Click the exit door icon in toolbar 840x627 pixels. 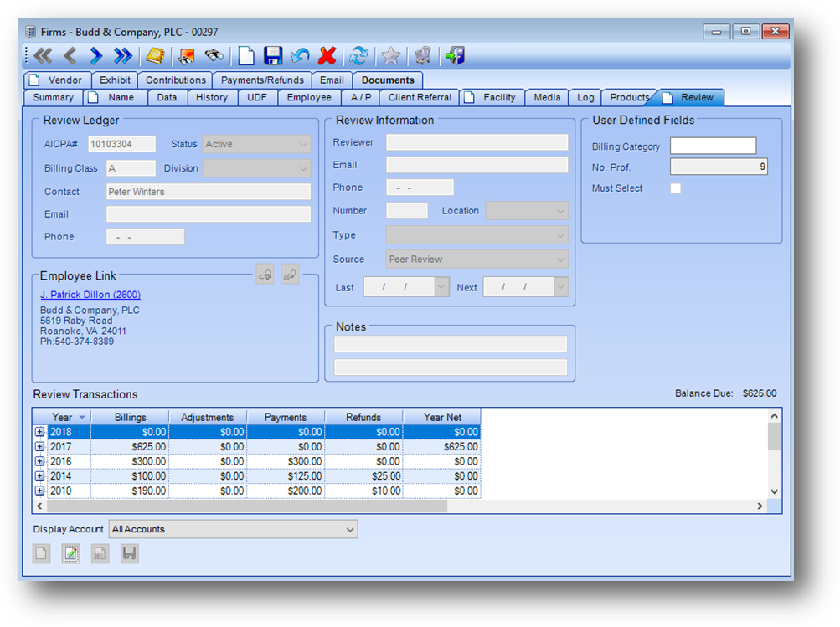[x=455, y=56]
